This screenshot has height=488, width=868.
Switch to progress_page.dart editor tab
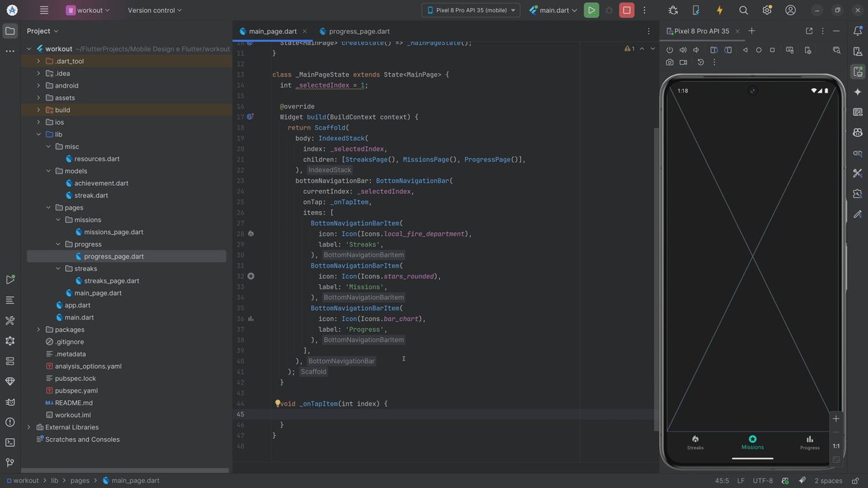pyautogui.click(x=359, y=31)
